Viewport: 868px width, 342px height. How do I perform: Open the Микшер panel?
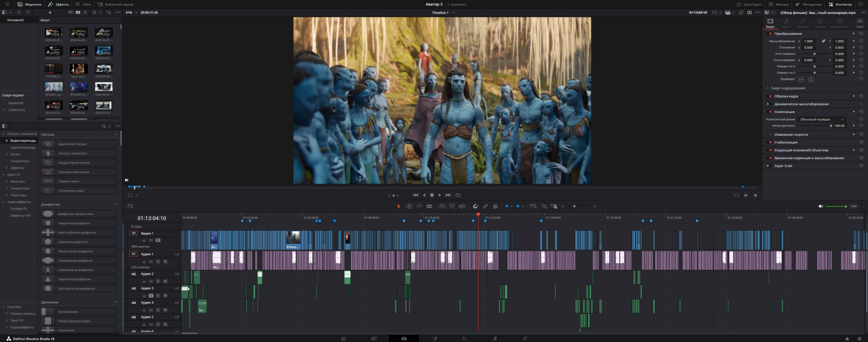[x=778, y=4]
